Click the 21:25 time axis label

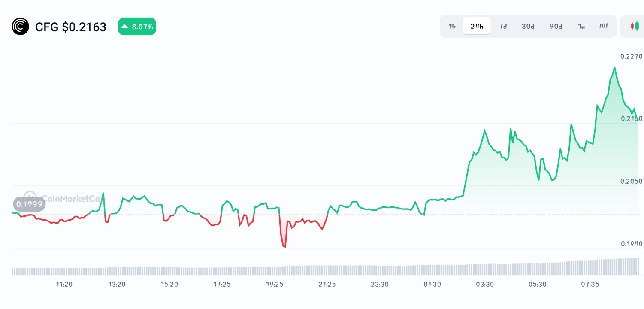pyautogui.click(x=327, y=284)
